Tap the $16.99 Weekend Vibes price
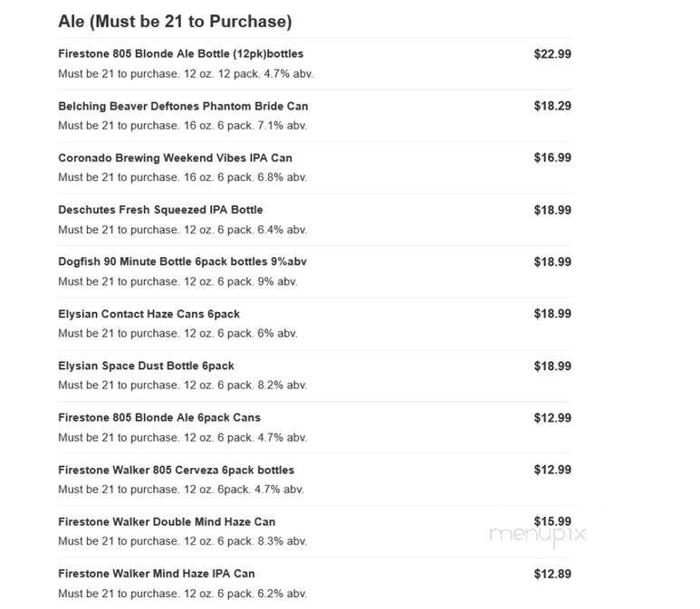This screenshot has width=700, height=609. click(552, 157)
